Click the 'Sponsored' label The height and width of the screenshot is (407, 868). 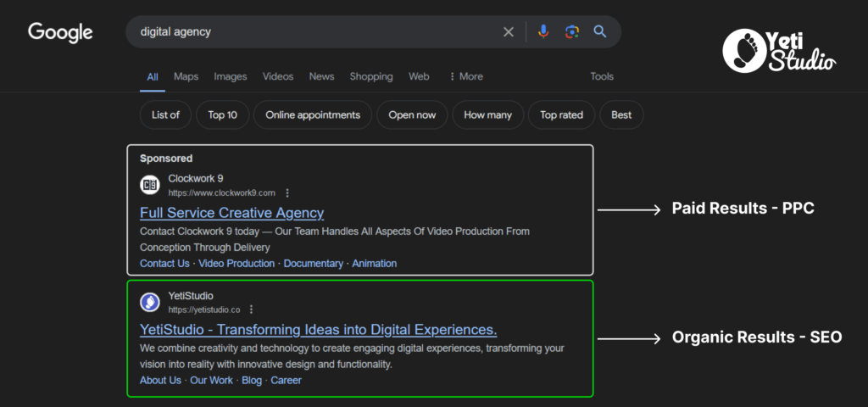click(x=166, y=159)
